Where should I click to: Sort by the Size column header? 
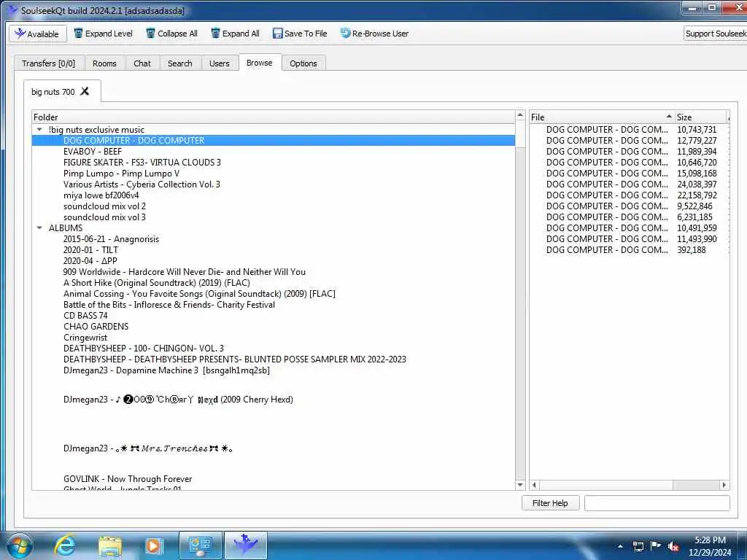pyautogui.click(x=701, y=117)
